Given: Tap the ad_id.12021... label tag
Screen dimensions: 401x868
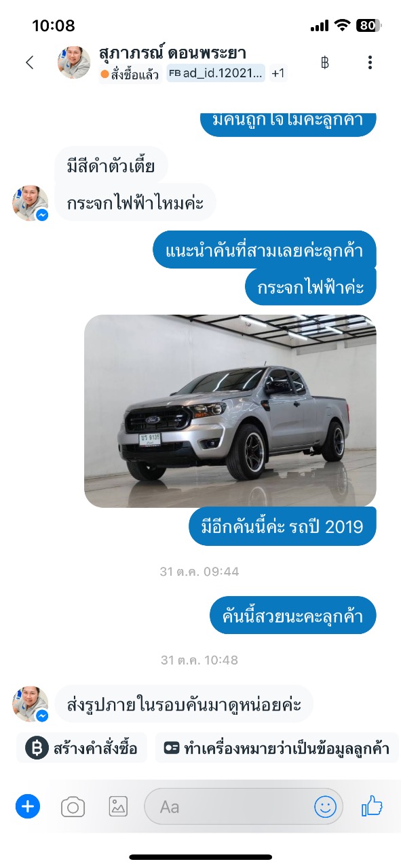Looking at the screenshot, I should (x=216, y=74).
